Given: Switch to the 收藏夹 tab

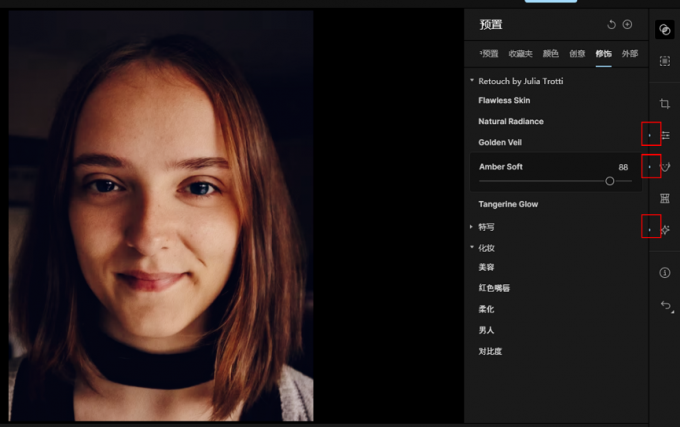Looking at the screenshot, I should (520, 53).
